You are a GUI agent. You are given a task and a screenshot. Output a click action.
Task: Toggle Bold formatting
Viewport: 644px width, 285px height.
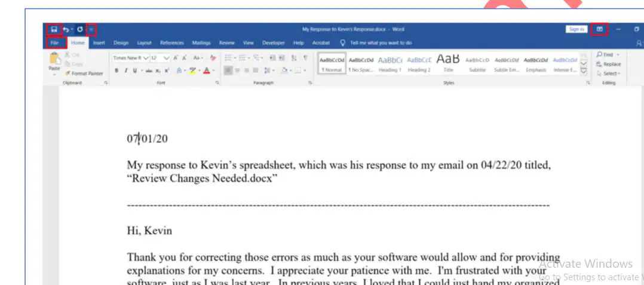[x=116, y=71]
